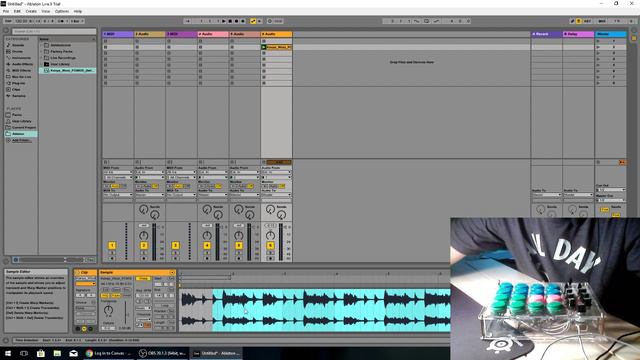The image size is (640, 360).
Task: Open the File menu
Action: click(6, 11)
